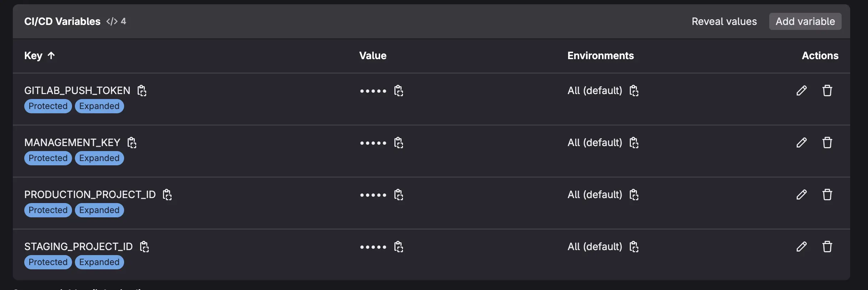Viewport: 868px width, 290px height.
Task: Click the Expanded badge on MANAGEMENT_KEY
Action: point(99,158)
